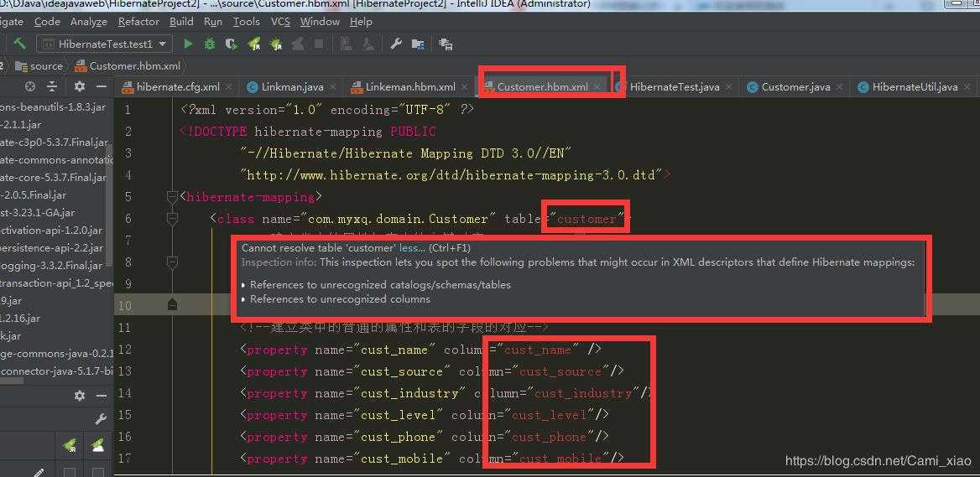
Task: Click the green hammer Build Project icon
Action: tap(20, 44)
